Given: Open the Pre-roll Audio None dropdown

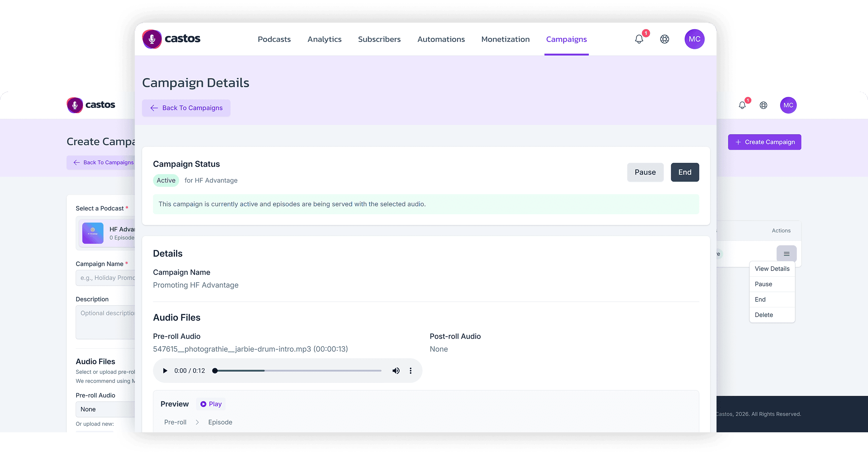Looking at the screenshot, I should click(x=106, y=409).
